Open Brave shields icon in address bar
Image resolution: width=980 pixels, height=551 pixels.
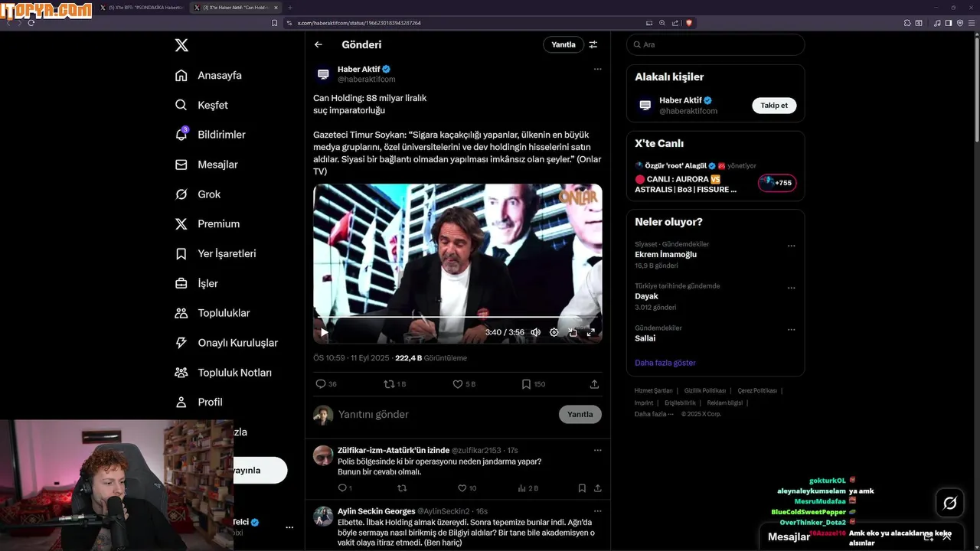688,23
